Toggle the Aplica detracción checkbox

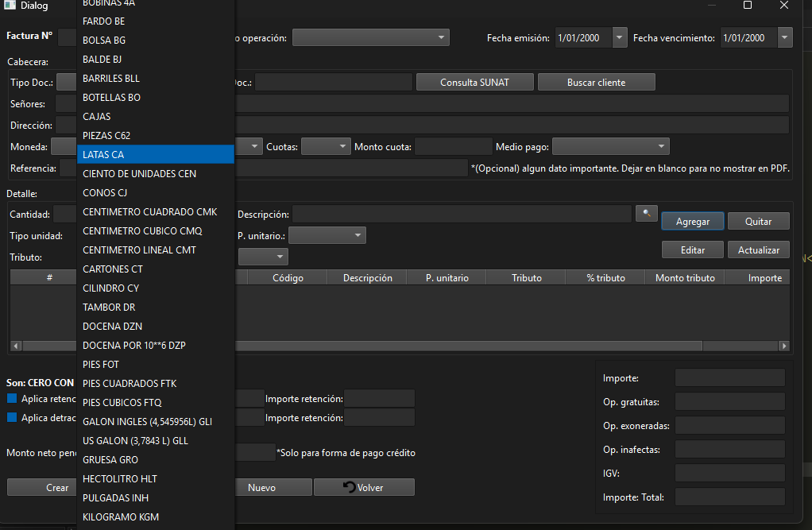(12, 417)
